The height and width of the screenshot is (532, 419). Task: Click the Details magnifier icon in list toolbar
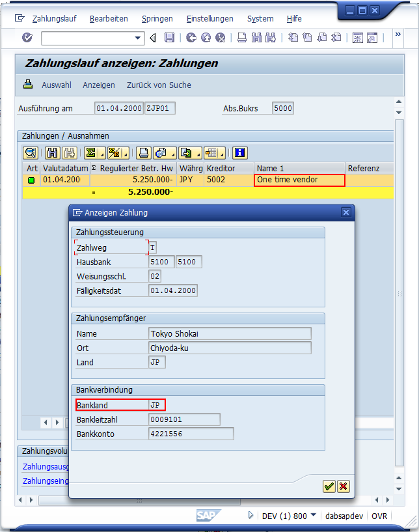pos(31,153)
